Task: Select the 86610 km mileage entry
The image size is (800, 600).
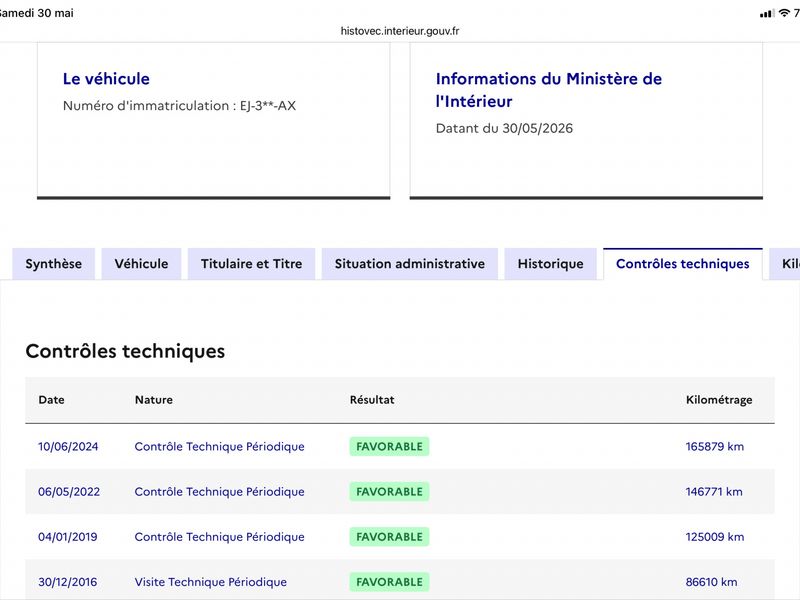Action: 711,582
